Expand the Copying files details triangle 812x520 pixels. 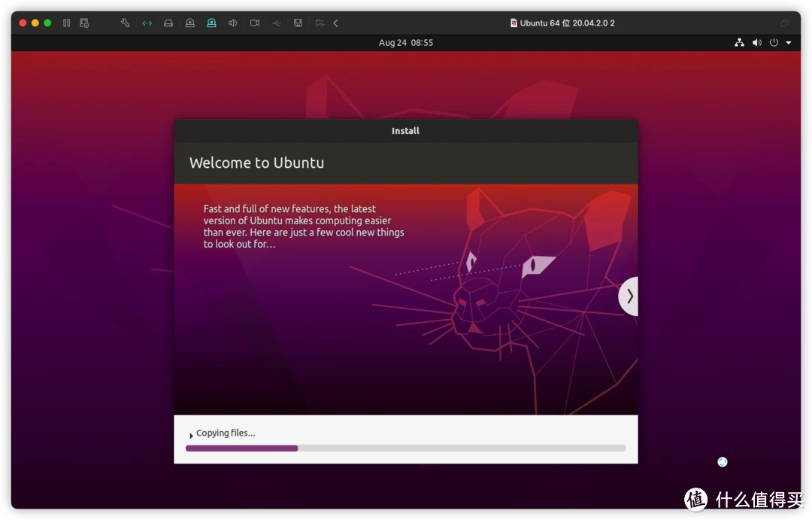pyautogui.click(x=191, y=435)
